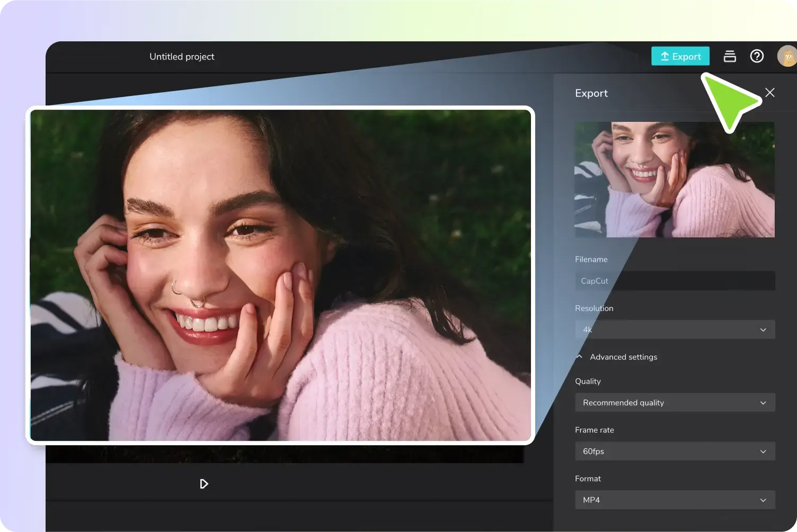
Task: Click the main video preview canvas
Action: tap(280, 275)
